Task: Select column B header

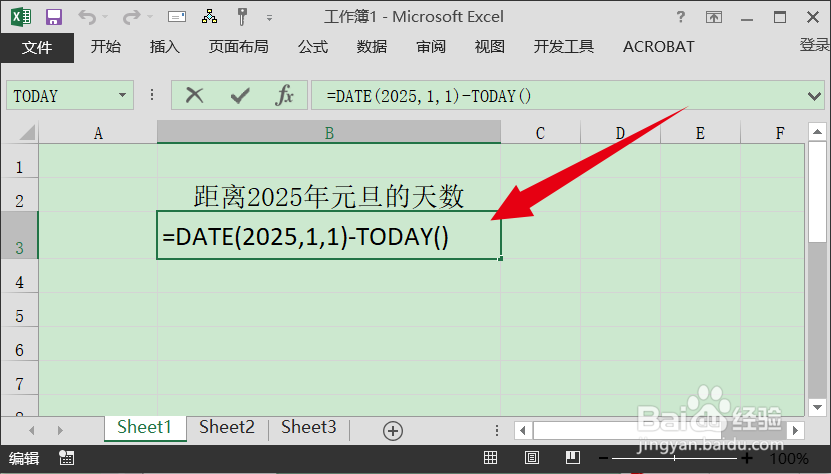Action: [x=329, y=133]
